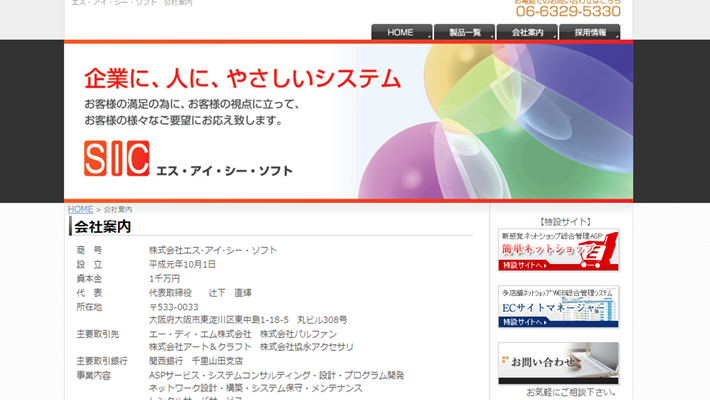Click the banner slogan 企業に、人に、やさしいシステム
710x400 pixels.
click(243, 78)
